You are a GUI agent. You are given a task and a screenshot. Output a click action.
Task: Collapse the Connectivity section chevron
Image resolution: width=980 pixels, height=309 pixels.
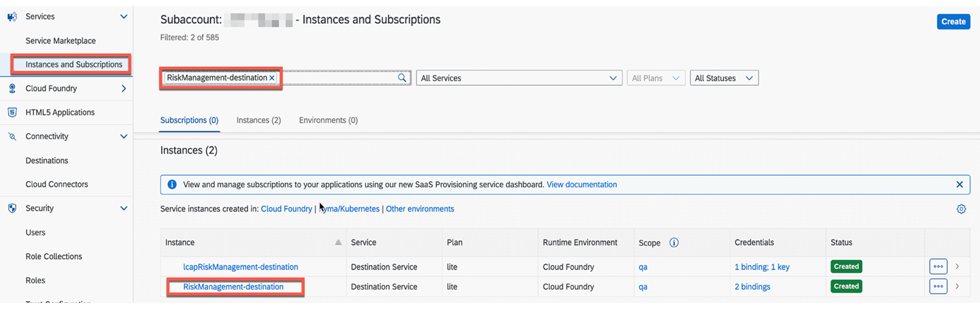point(124,136)
